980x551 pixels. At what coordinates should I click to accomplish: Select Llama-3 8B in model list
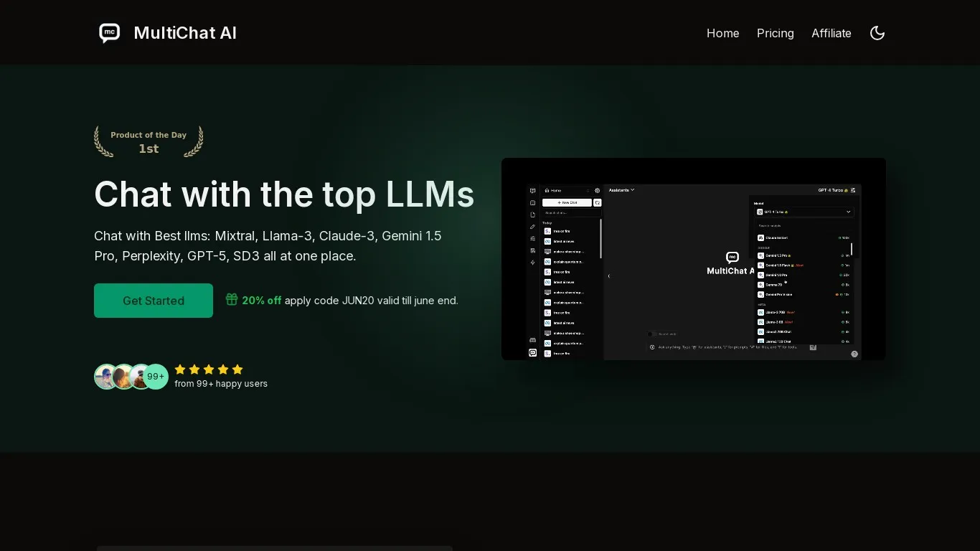804,322
